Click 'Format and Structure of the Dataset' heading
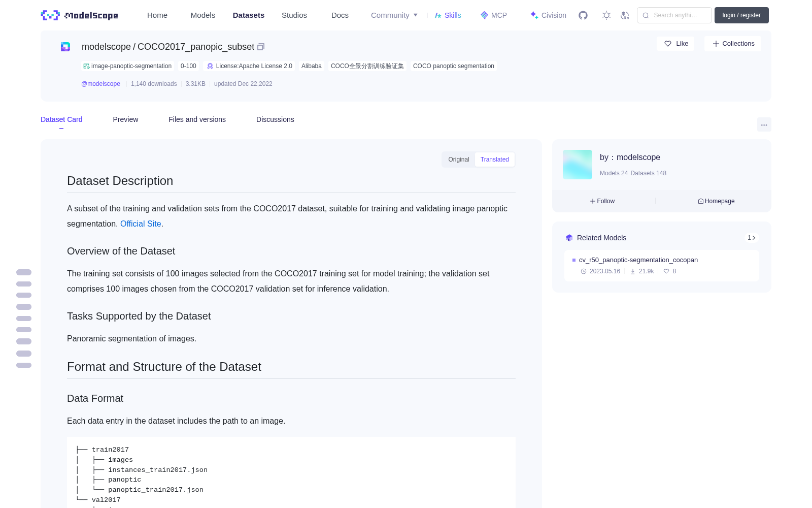The height and width of the screenshot is (508, 812). [x=164, y=367]
